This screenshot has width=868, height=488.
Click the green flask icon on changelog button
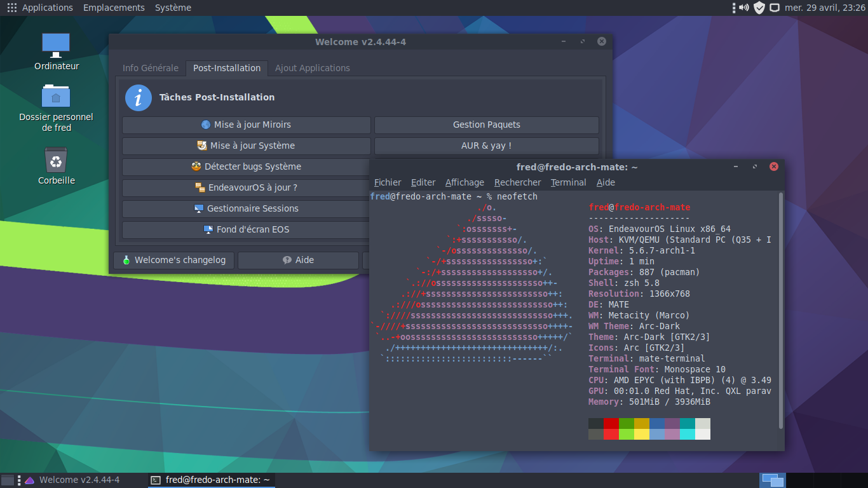pyautogui.click(x=126, y=260)
